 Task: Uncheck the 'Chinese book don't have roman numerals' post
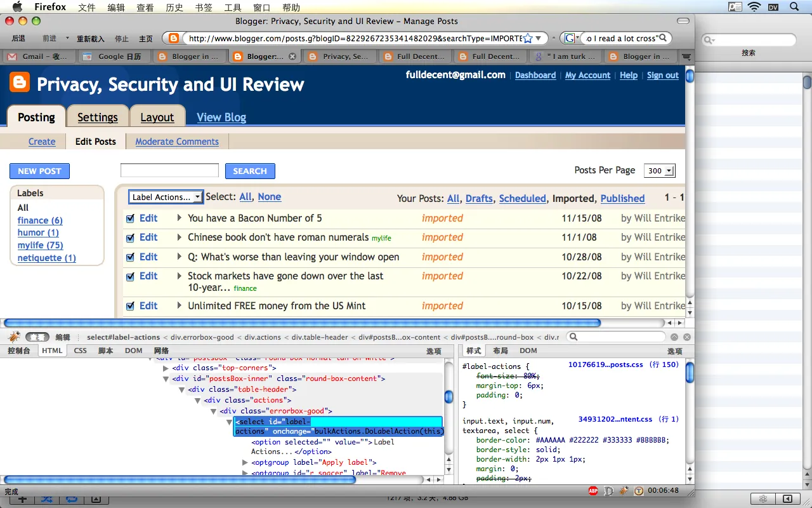click(x=130, y=237)
